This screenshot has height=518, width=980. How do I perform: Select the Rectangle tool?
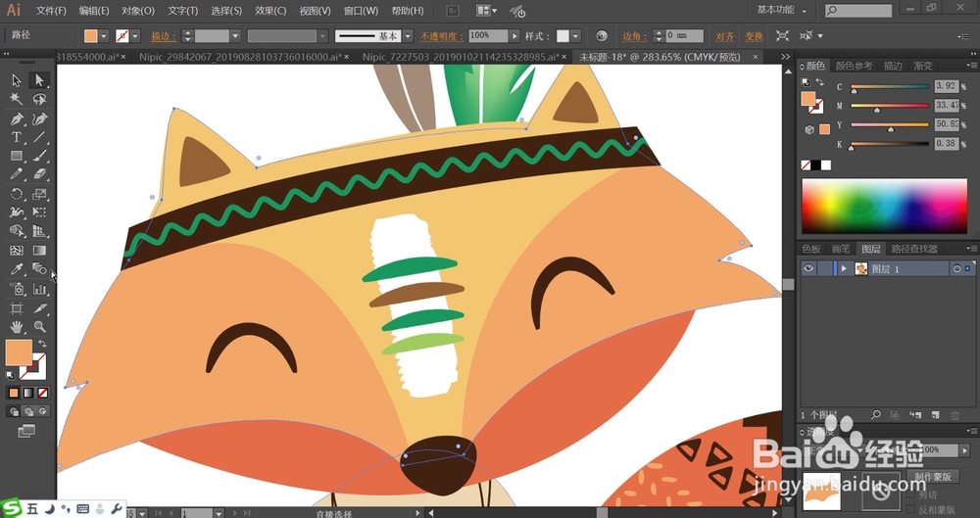click(x=17, y=156)
